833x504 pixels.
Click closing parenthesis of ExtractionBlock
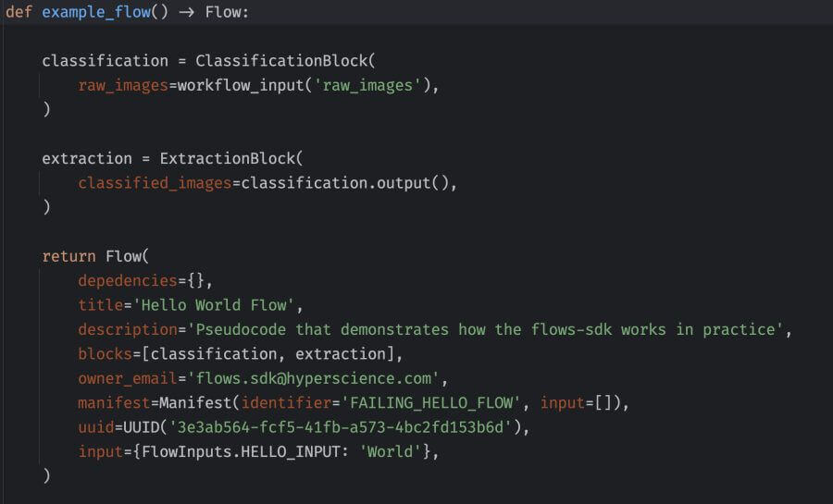pos(47,206)
